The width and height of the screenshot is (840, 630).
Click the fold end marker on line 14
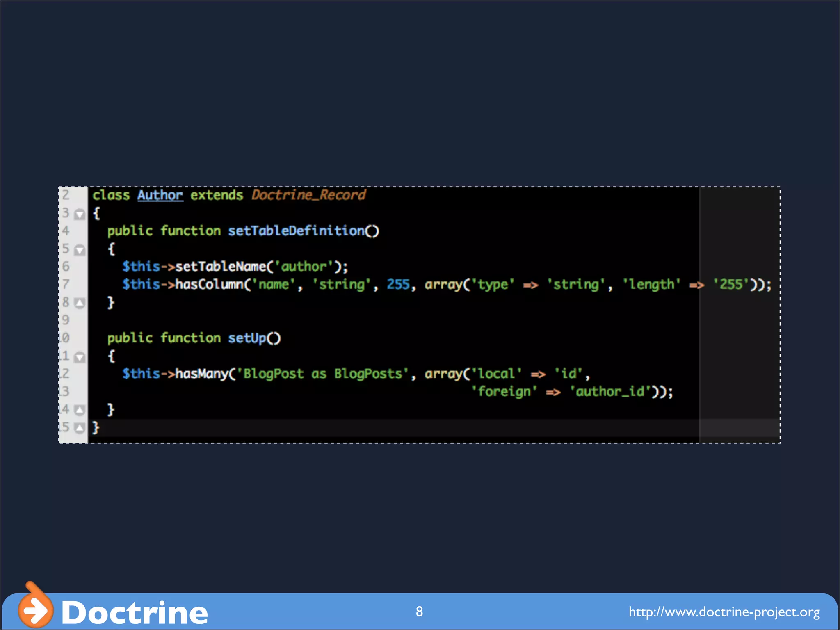pos(80,410)
